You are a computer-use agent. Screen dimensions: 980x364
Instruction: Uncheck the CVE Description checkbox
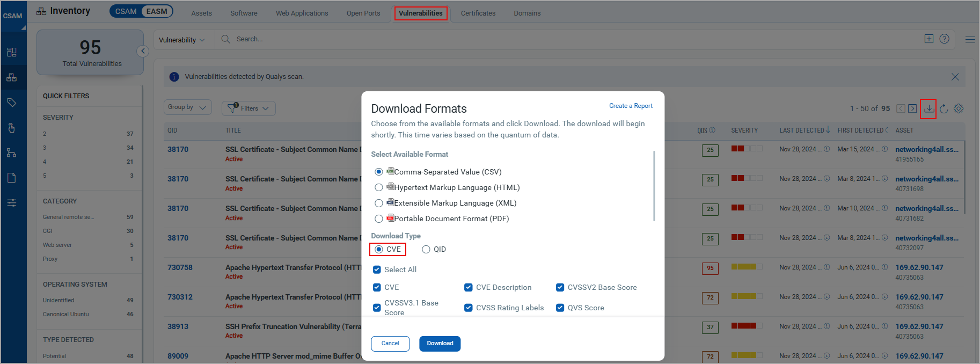[x=469, y=287]
